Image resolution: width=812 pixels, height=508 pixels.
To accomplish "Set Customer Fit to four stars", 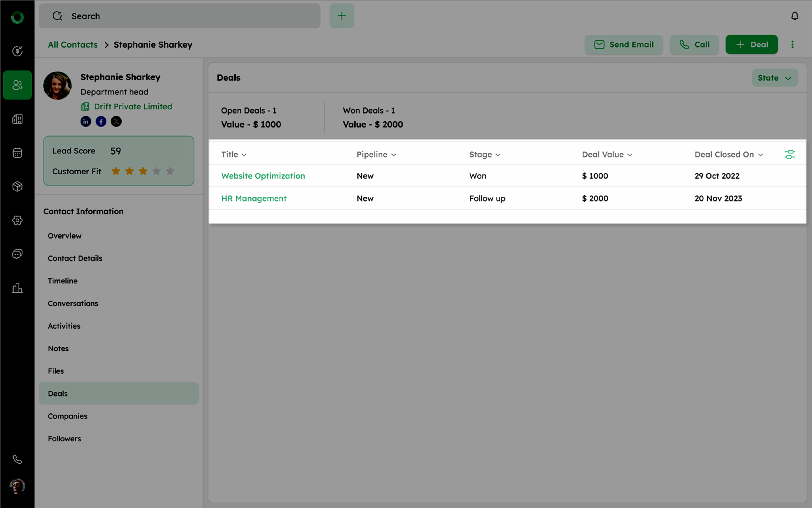I will coord(157,171).
